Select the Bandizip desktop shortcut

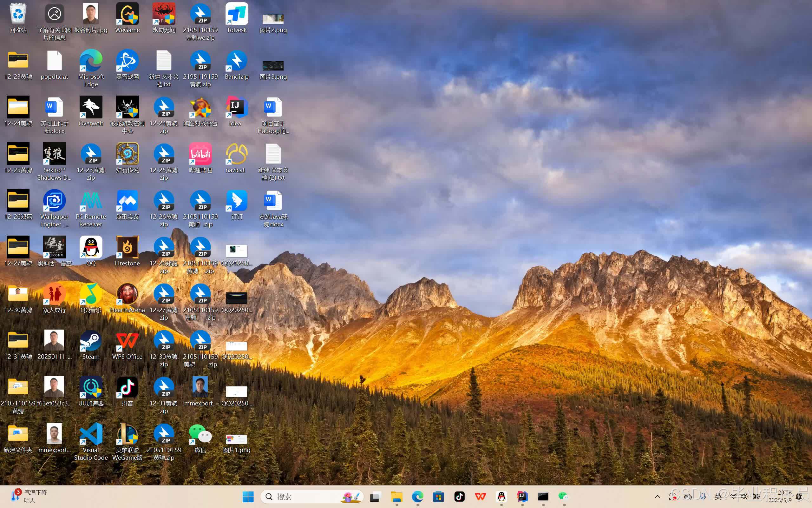click(x=237, y=65)
